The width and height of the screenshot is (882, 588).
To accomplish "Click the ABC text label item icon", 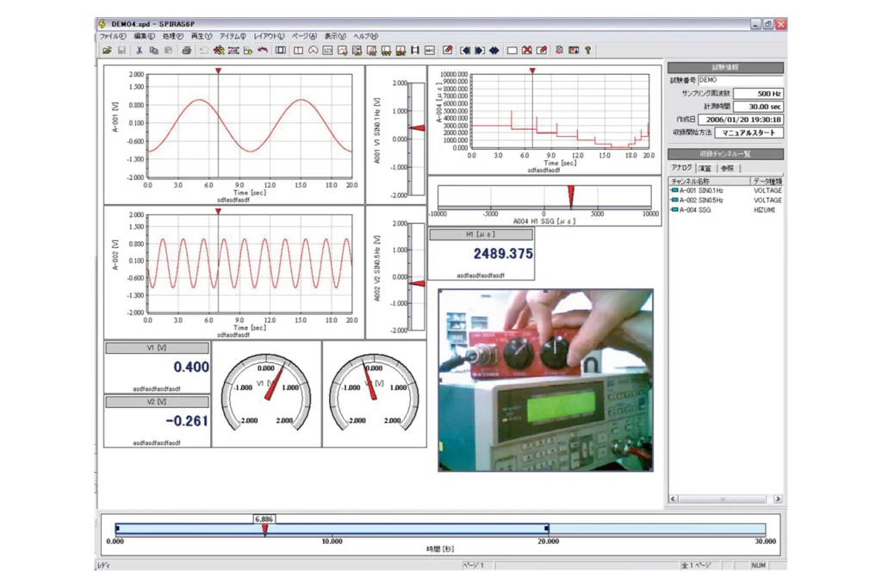I will 430,51.
